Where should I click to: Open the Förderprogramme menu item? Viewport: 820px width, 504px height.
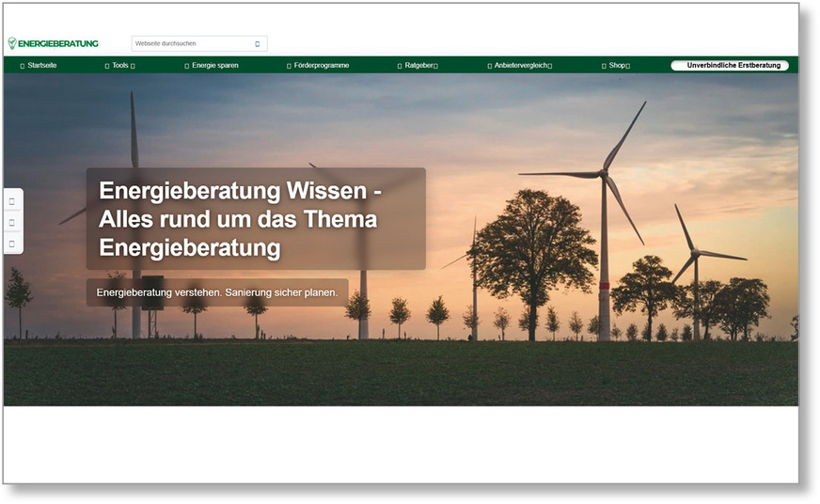tap(322, 66)
